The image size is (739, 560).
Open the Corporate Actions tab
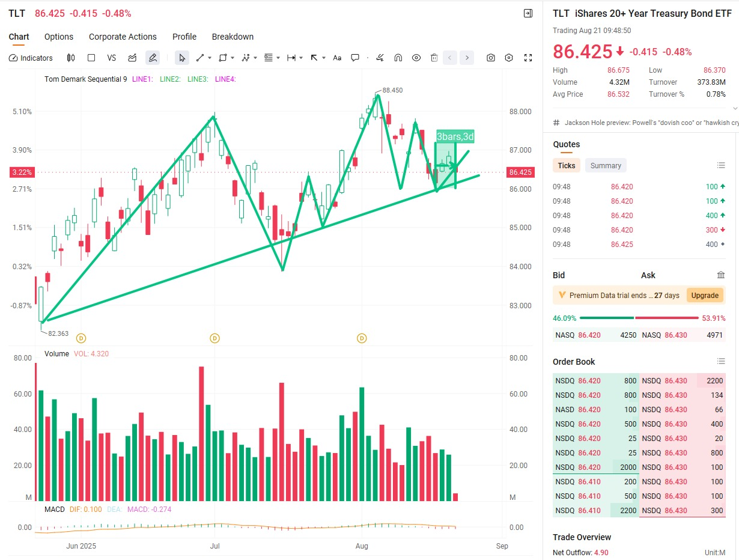pos(123,37)
